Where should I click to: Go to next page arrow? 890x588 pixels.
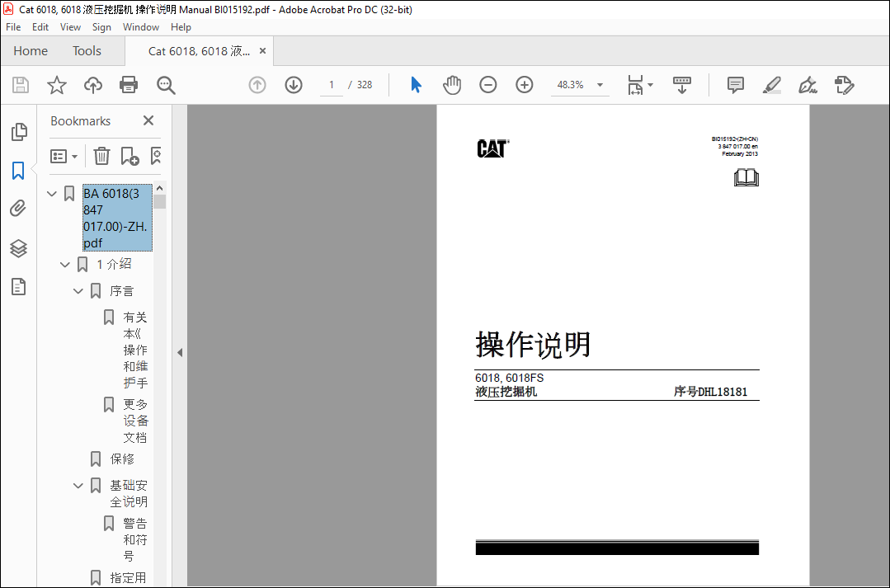(x=294, y=85)
